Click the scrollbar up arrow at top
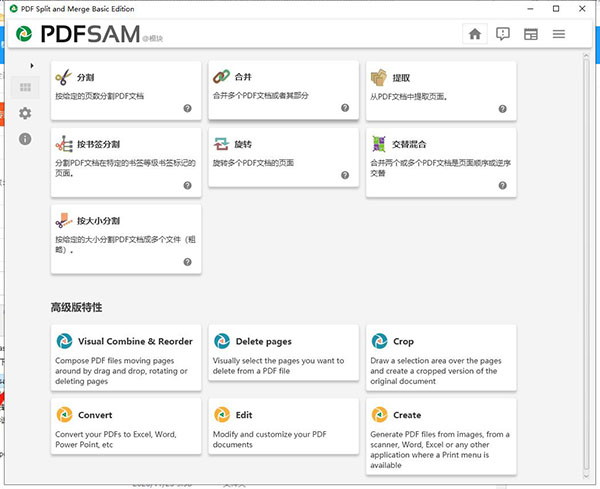This screenshot has width=600, height=489. (x=586, y=56)
